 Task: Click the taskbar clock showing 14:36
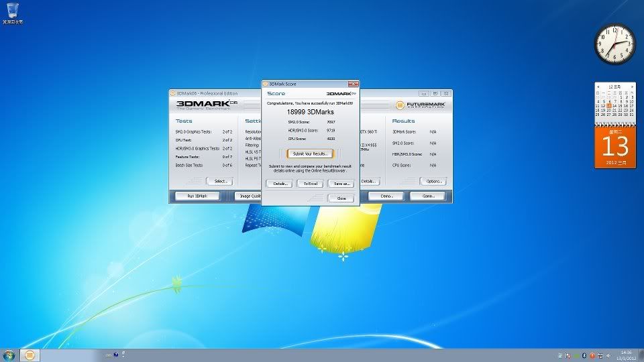point(627,355)
